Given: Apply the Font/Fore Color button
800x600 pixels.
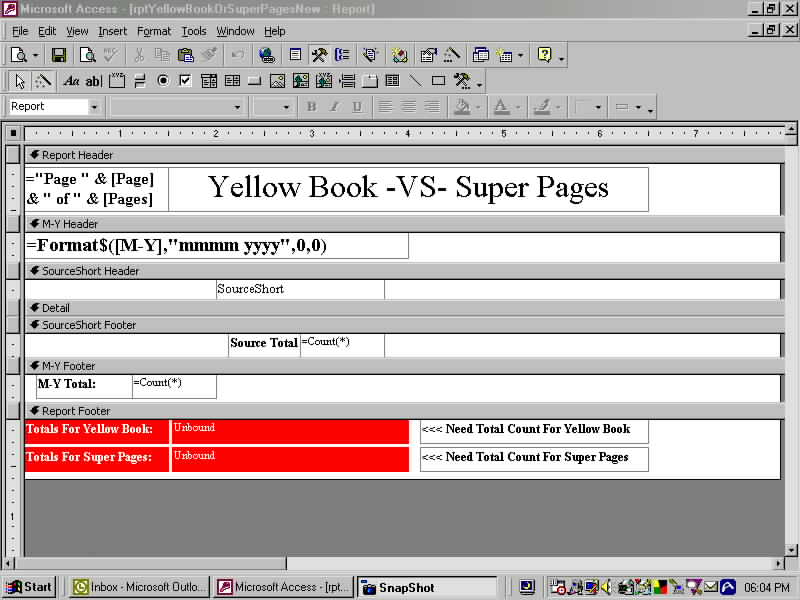Looking at the screenshot, I should (x=502, y=107).
